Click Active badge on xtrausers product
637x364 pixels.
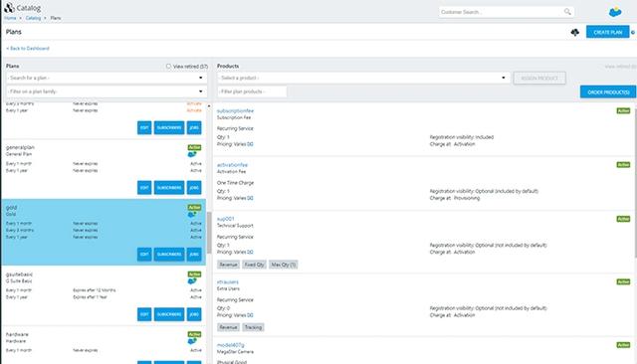click(623, 281)
